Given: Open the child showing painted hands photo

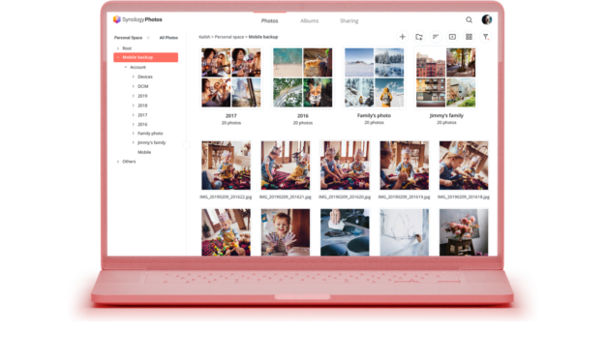Looking at the screenshot, I should 286,232.
